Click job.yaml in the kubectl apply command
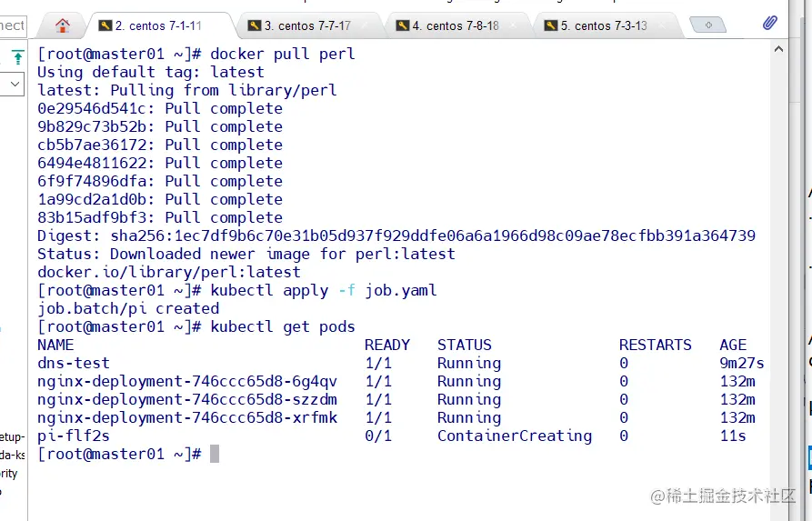This screenshot has height=521, width=812. click(x=401, y=290)
